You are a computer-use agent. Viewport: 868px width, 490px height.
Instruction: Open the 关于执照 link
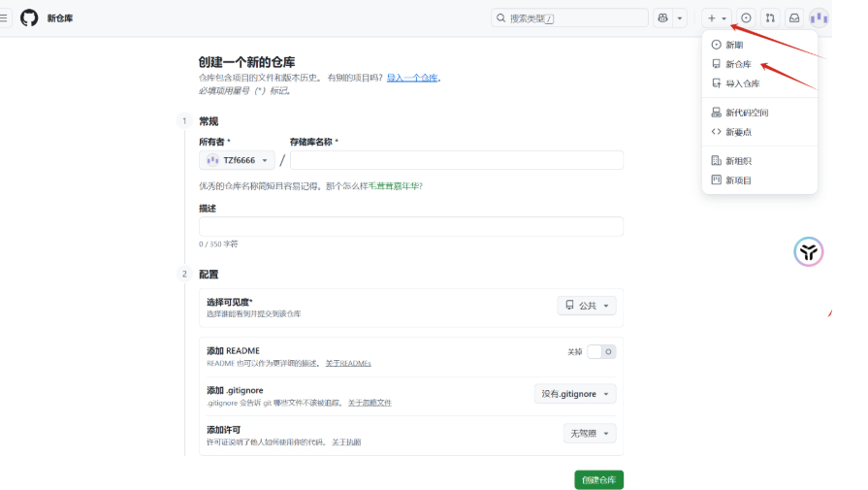[x=346, y=441]
